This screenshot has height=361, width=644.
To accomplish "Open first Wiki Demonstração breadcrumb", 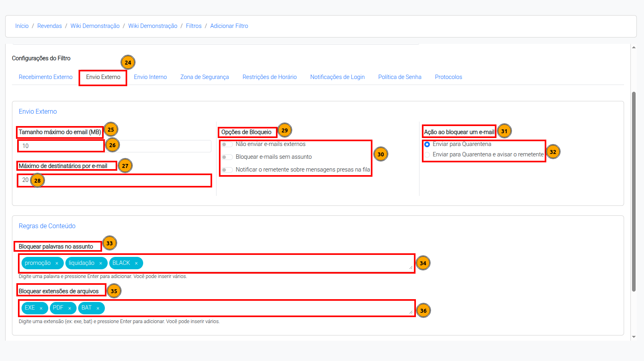I will pos(95,26).
